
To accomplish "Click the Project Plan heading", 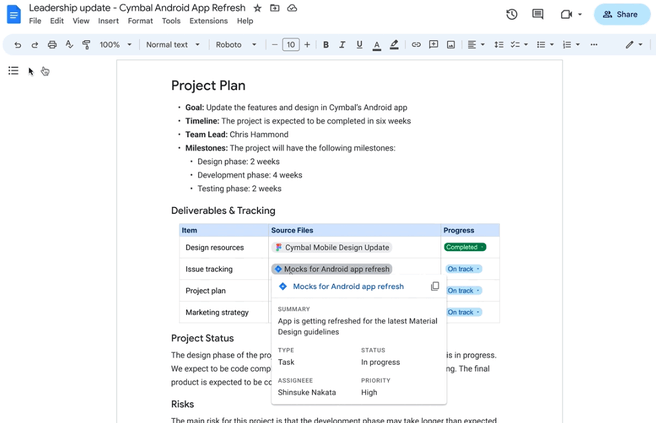I will click(208, 85).
